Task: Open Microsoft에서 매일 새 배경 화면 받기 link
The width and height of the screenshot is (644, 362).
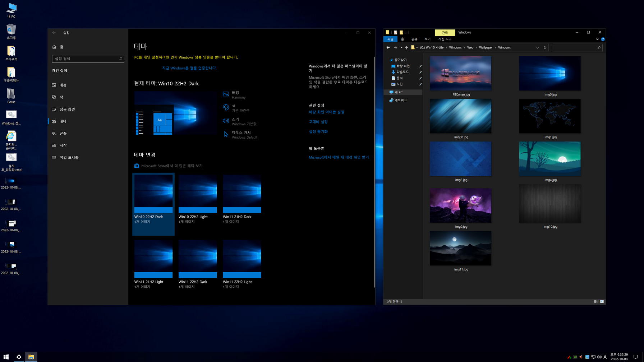Action: (x=339, y=157)
